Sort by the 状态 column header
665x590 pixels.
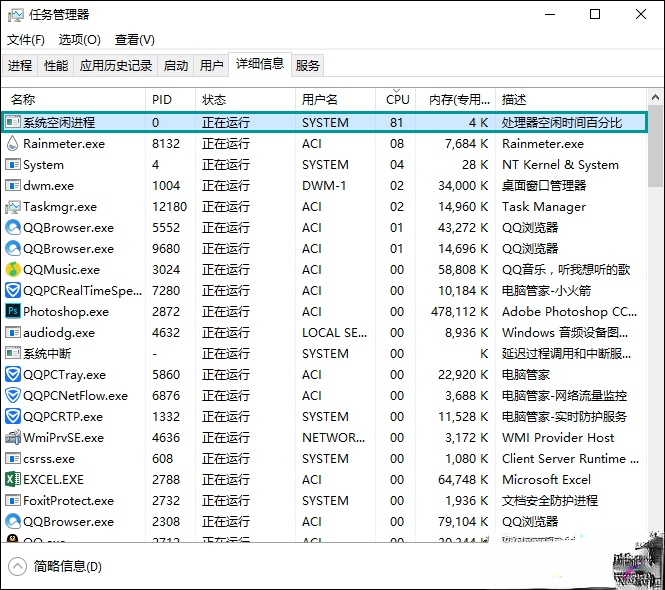pos(246,100)
